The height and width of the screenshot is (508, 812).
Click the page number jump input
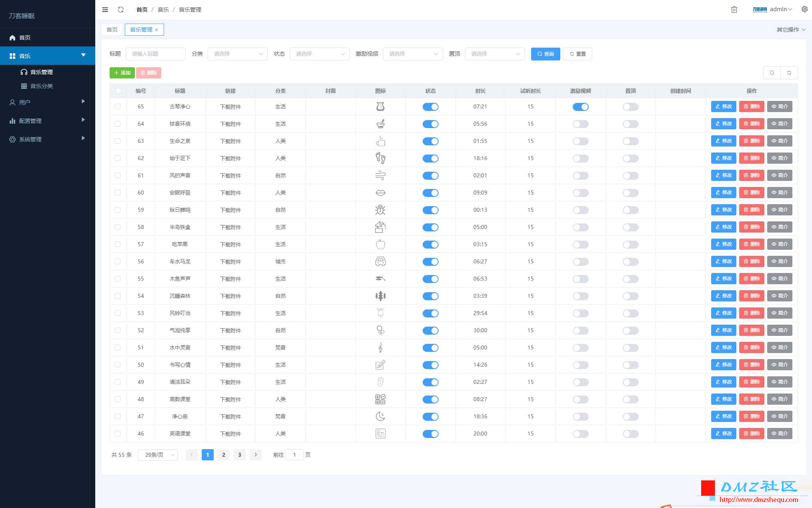[295, 455]
